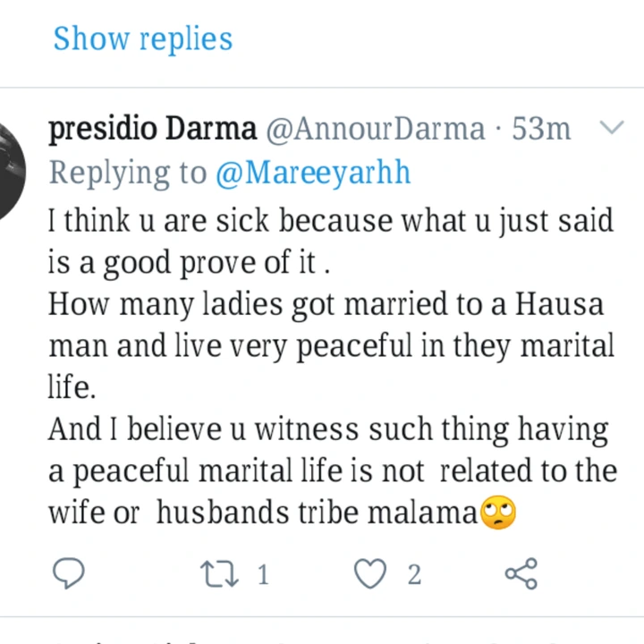The height and width of the screenshot is (644, 644).
Task: Like the tweet with the heart icon
Action: click(370, 573)
